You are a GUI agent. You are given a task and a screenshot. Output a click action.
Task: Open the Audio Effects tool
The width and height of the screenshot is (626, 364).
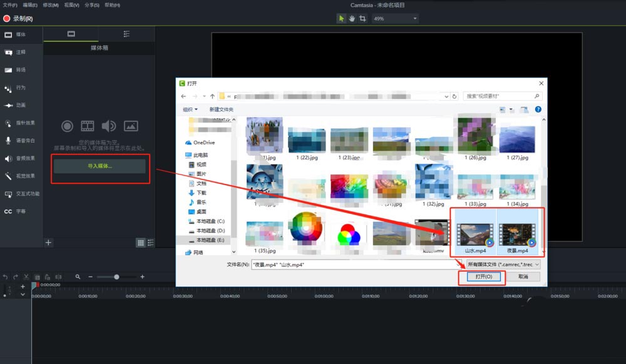click(x=19, y=158)
